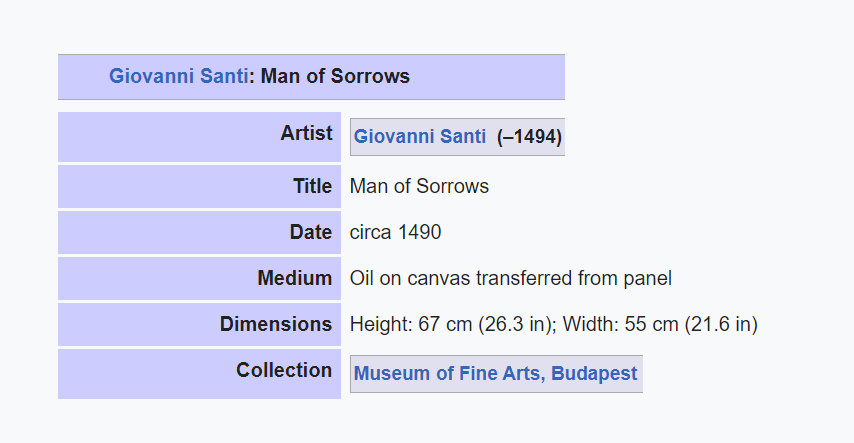Click the Date row label
The height and width of the screenshot is (443, 854).
pos(311,232)
